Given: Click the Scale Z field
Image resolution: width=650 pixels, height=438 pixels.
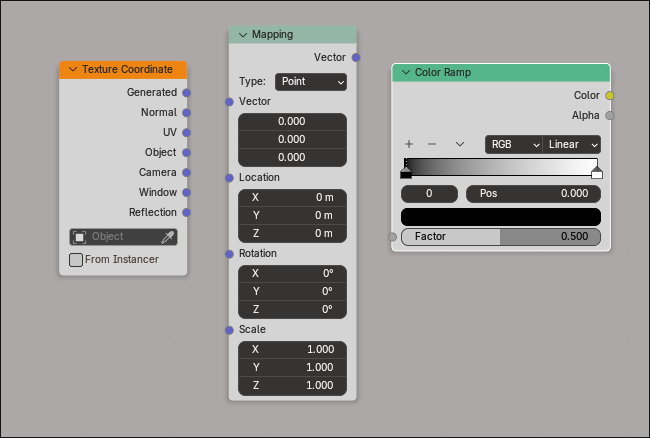Looking at the screenshot, I should click(292, 386).
